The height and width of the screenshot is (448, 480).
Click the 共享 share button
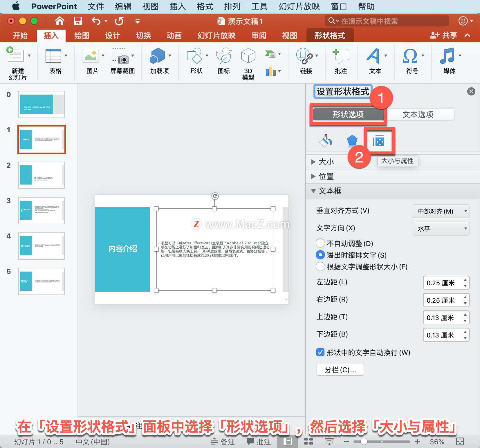pyautogui.click(x=443, y=35)
